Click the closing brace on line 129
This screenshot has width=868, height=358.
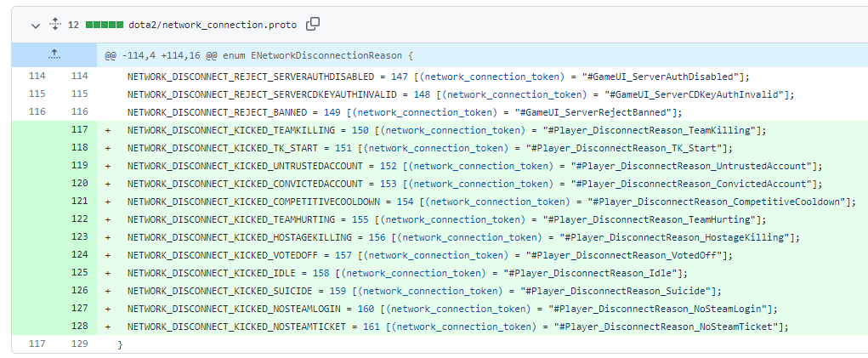coord(121,344)
